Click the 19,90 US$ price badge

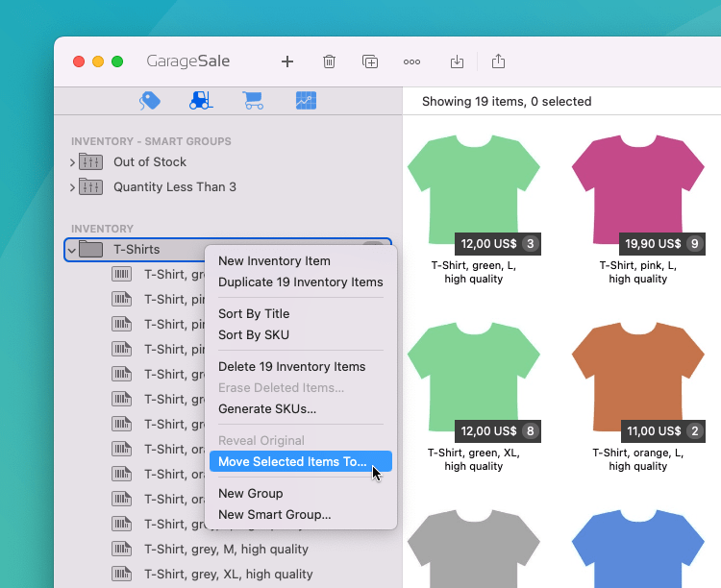pyautogui.click(x=662, y=244)
